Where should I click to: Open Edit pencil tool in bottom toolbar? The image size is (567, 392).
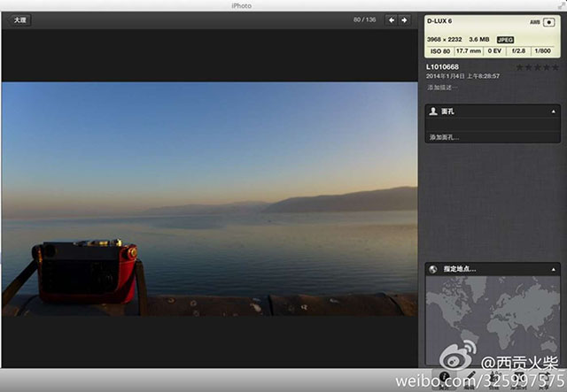(x=469, y=378)
